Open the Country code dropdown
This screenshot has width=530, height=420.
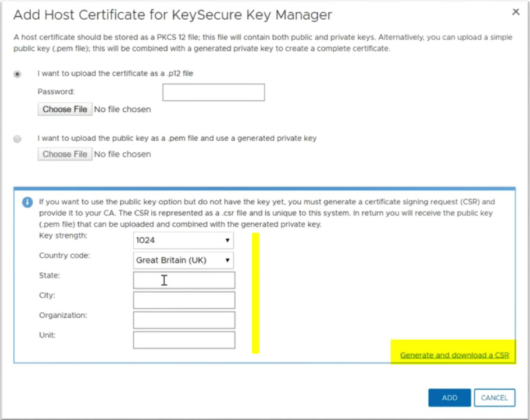(x=183, y=260)
